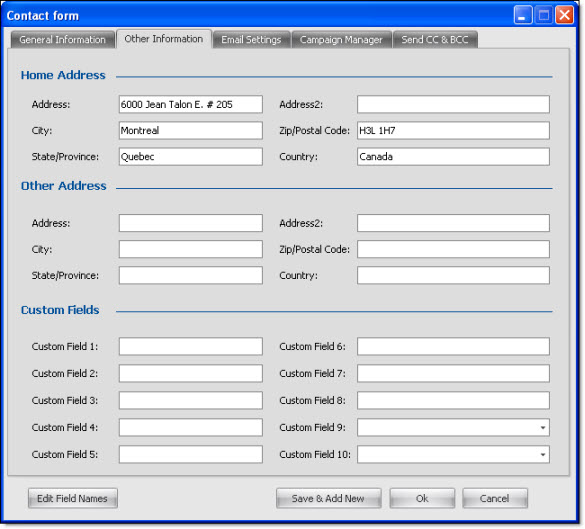
Task: Click the Home Address section heading
Action: point(63,75)
